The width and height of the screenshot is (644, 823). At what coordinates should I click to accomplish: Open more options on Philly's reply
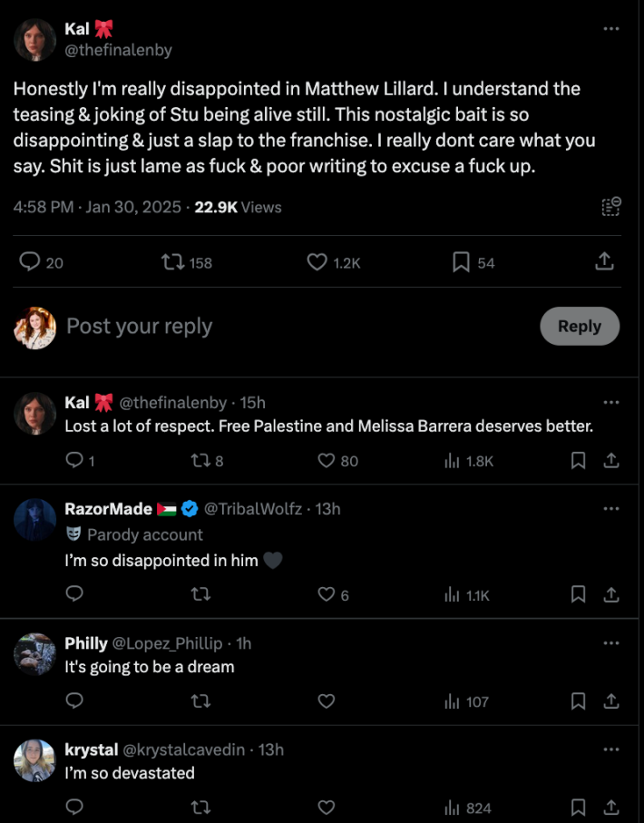[x=610, y=643]
